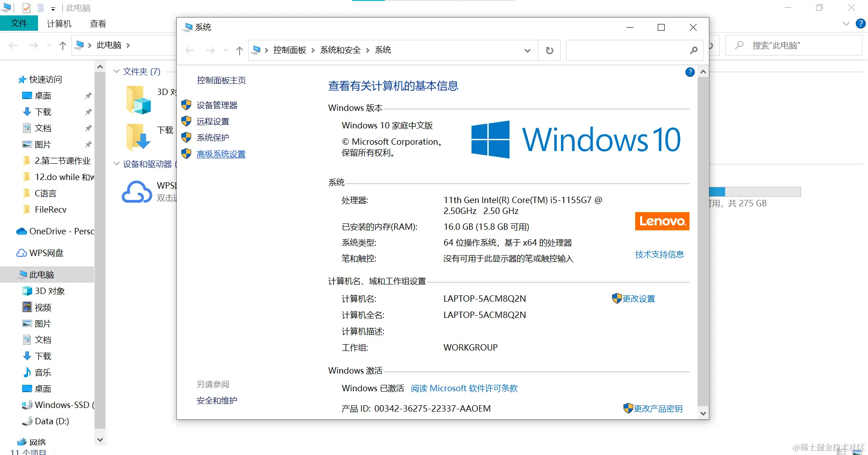Click the 此电脑 search box in File Explorer
Viewport: 868px width, 455px height.
pos(794,45)
